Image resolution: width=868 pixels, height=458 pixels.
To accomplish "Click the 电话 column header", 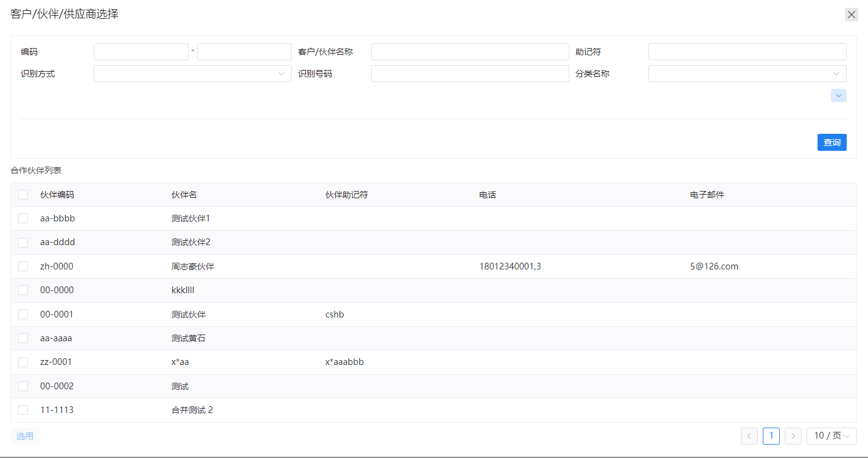I will point(488,195).
